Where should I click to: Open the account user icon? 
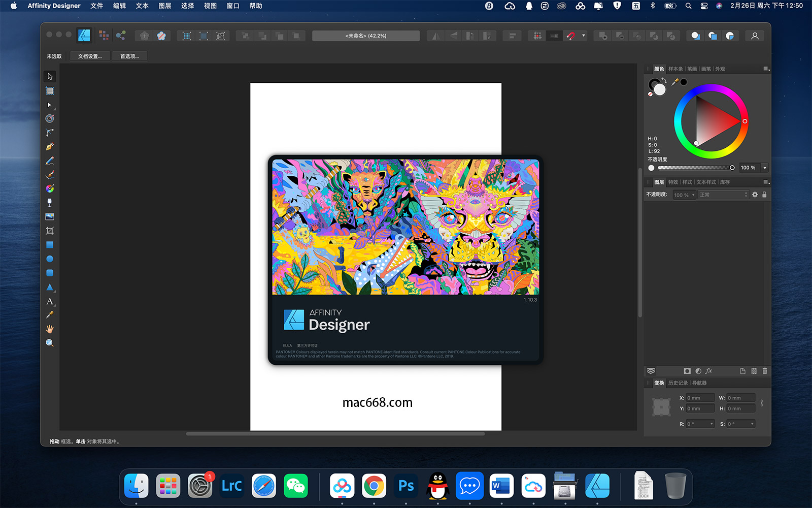[755, 36]
